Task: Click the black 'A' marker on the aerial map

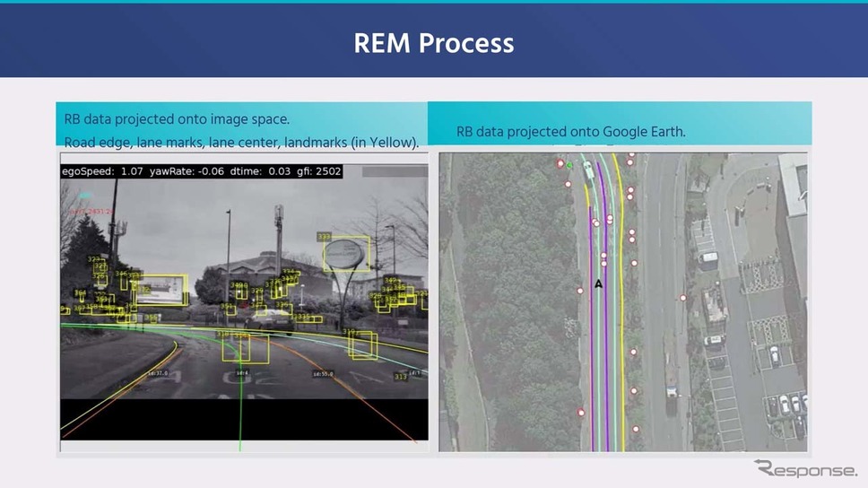Action: coord(598,283)
